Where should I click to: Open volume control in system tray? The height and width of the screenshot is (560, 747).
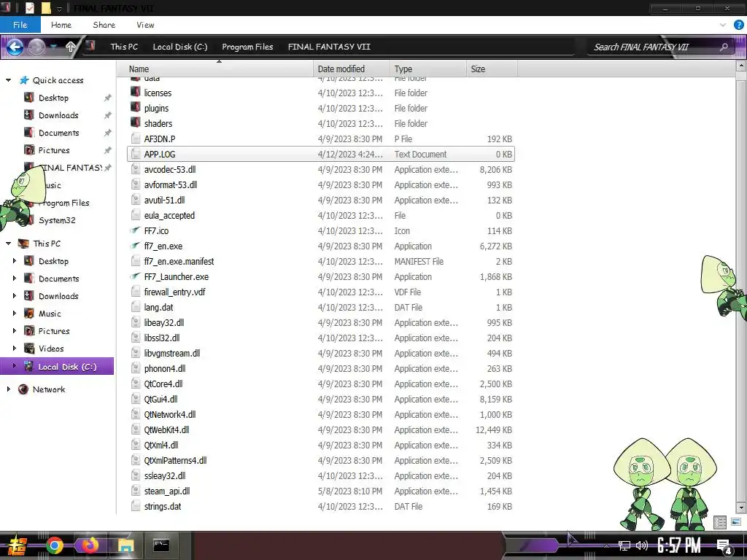tap(642, 545)
